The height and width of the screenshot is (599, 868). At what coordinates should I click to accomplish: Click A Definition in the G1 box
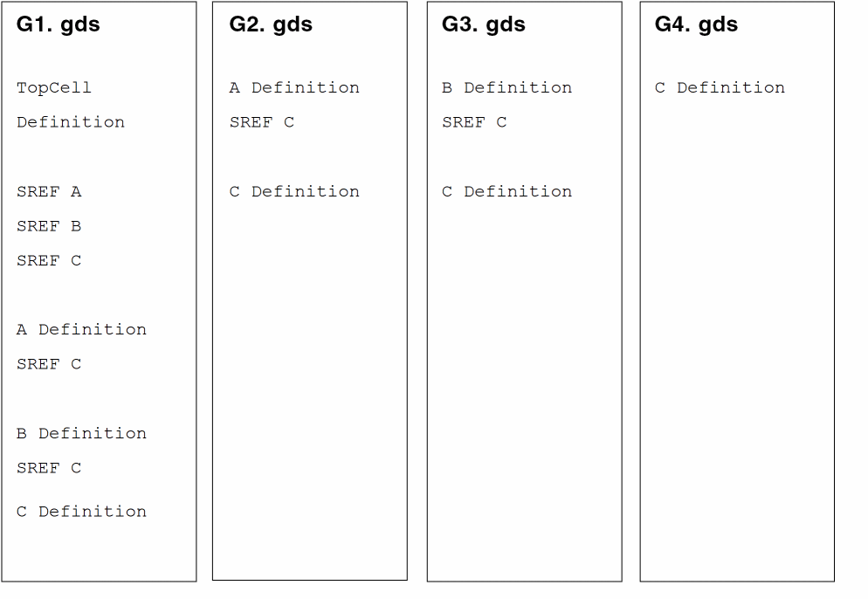click(81, 329)
